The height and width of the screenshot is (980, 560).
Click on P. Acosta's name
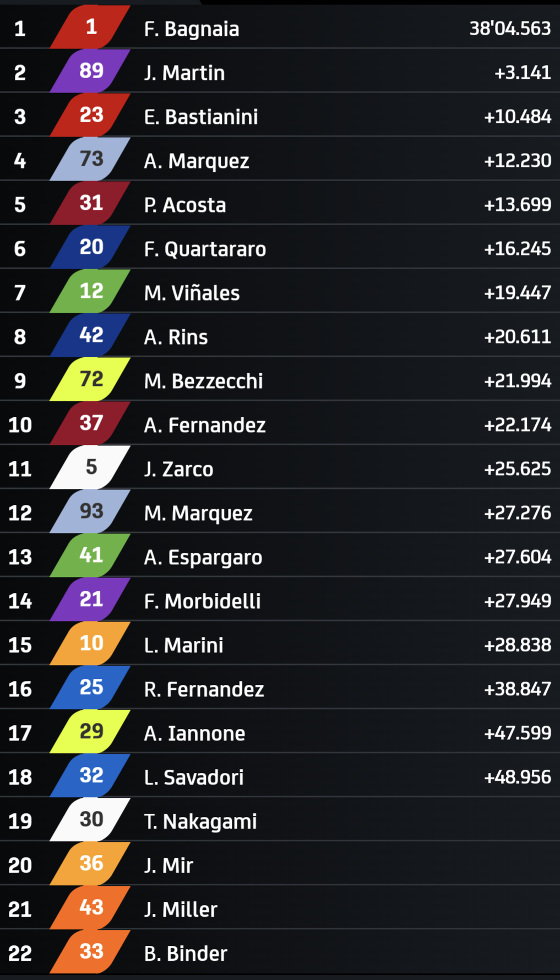[185, 205]
